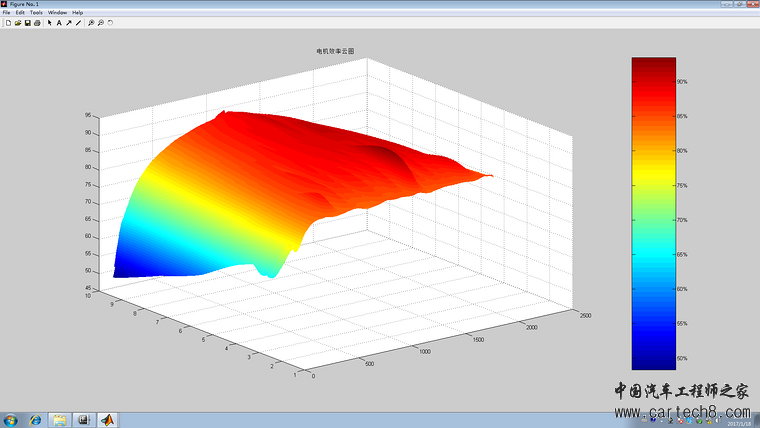Open the Edit menu
The width and height of the screenshot is (760, 428).
coord(20,12)
